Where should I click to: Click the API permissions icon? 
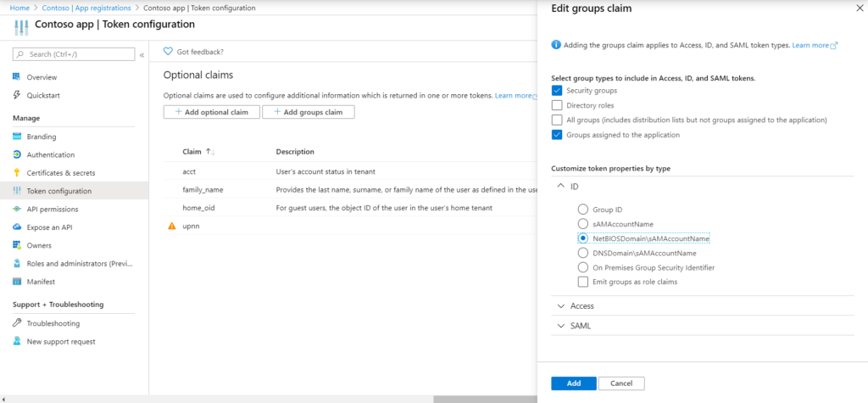(17, 209)
